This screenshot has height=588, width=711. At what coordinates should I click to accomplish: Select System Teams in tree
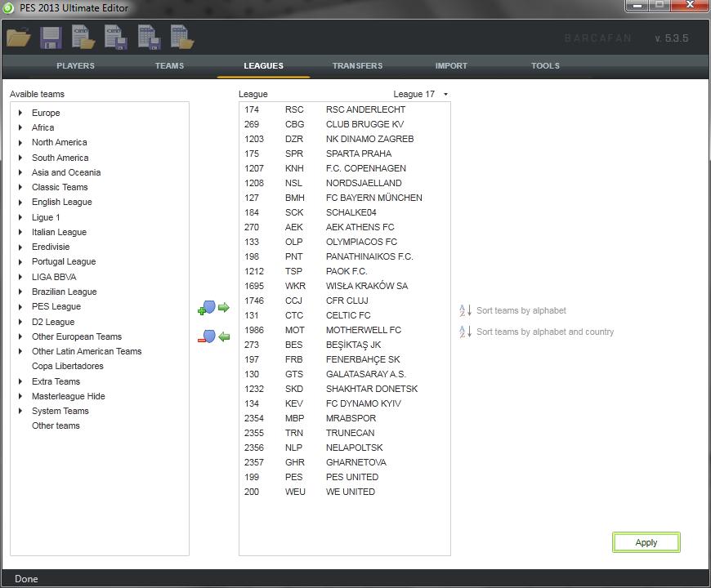click(60, 411)
